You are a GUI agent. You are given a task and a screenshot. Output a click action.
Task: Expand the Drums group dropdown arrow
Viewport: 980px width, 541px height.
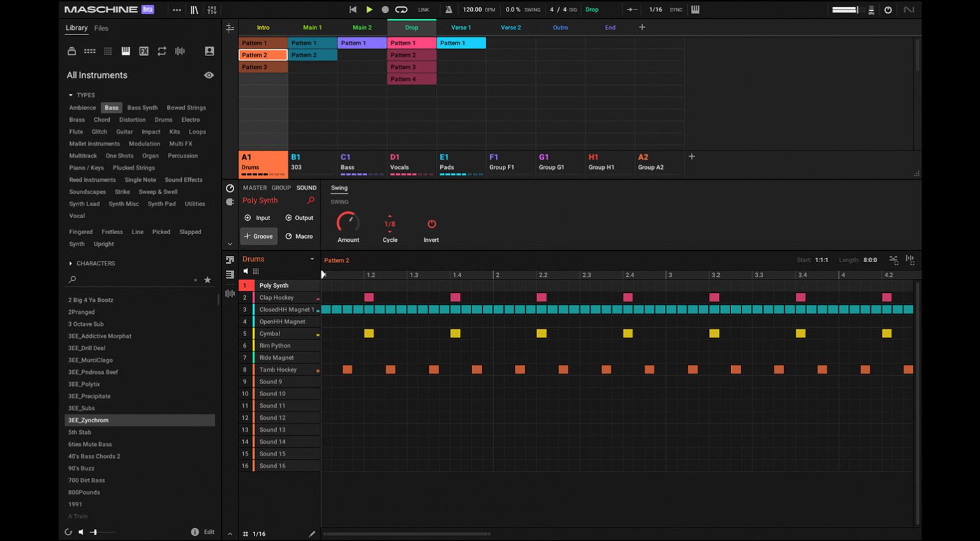[x=312, y=258]
